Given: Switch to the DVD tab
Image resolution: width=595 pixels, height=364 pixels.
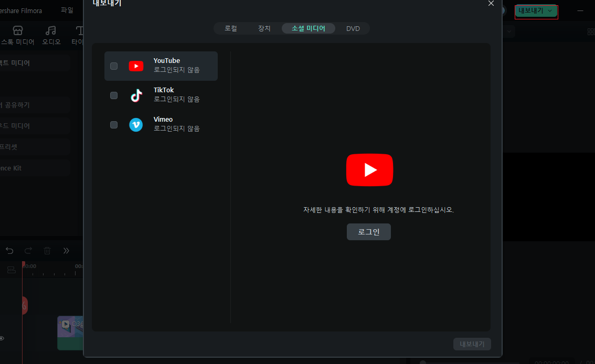Looking at the screenshot, I should tap(353, 28).
